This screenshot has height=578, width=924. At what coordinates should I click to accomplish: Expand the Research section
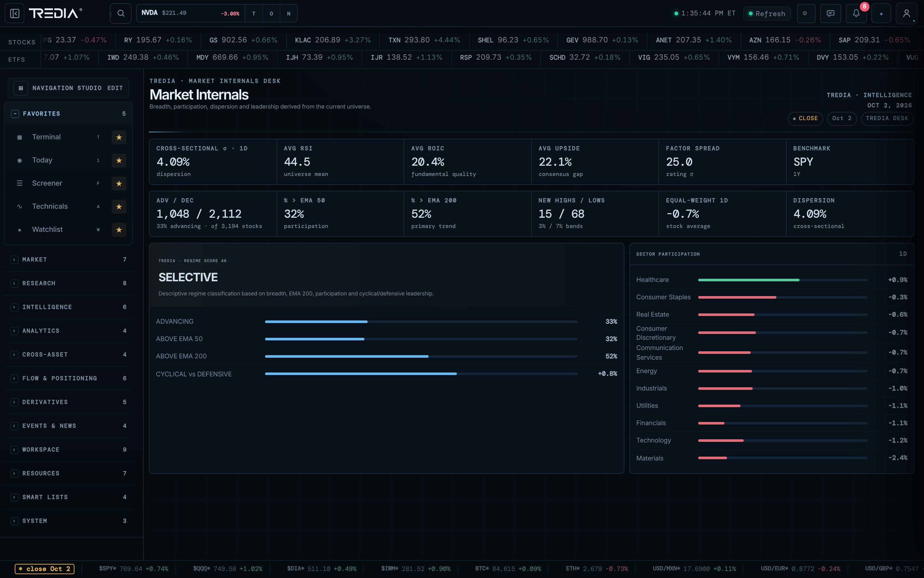coord(68,283)
